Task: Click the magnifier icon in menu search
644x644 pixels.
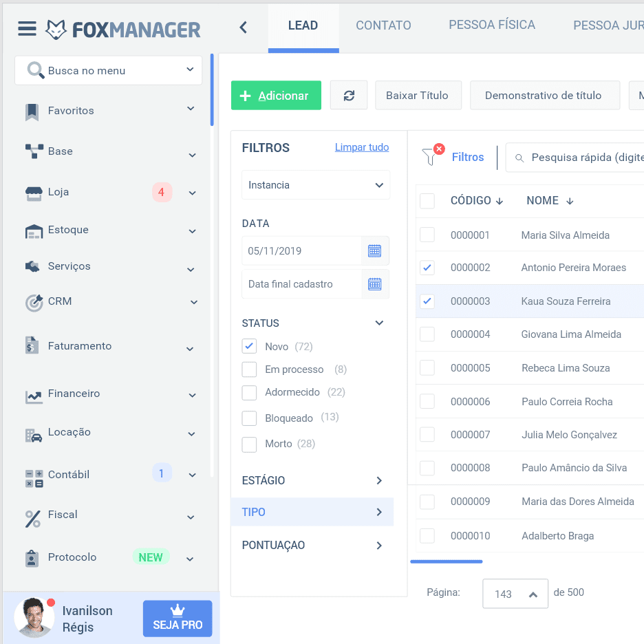Action: 35,70
